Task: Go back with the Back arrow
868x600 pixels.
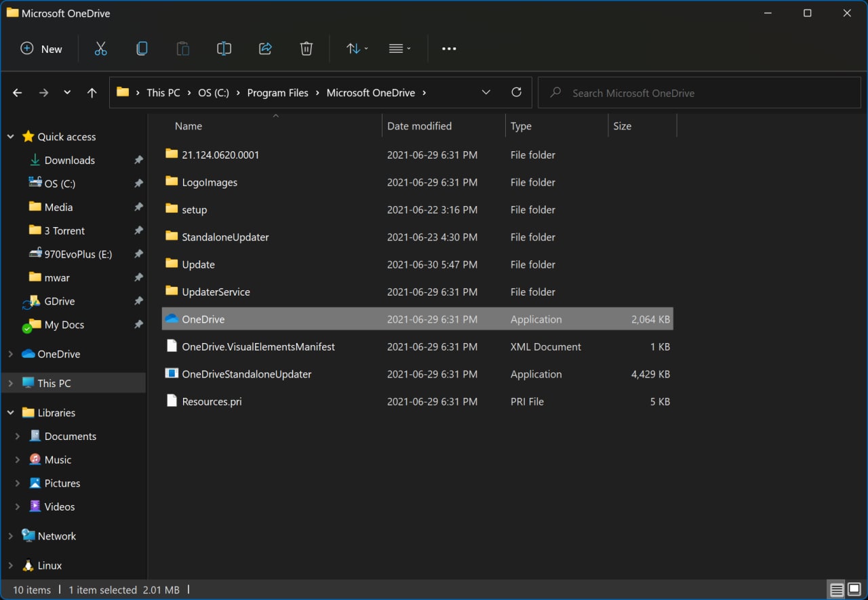Action: [18, 93]
